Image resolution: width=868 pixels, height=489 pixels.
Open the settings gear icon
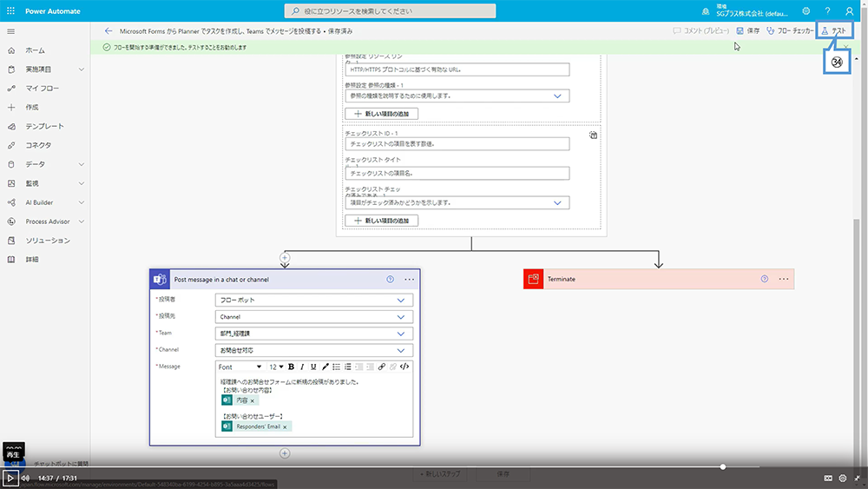tap(806, 11)
